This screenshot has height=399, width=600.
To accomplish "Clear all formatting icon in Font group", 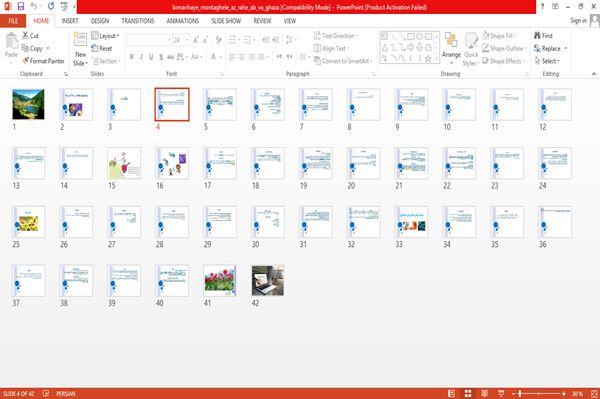I will click(218, 40).
